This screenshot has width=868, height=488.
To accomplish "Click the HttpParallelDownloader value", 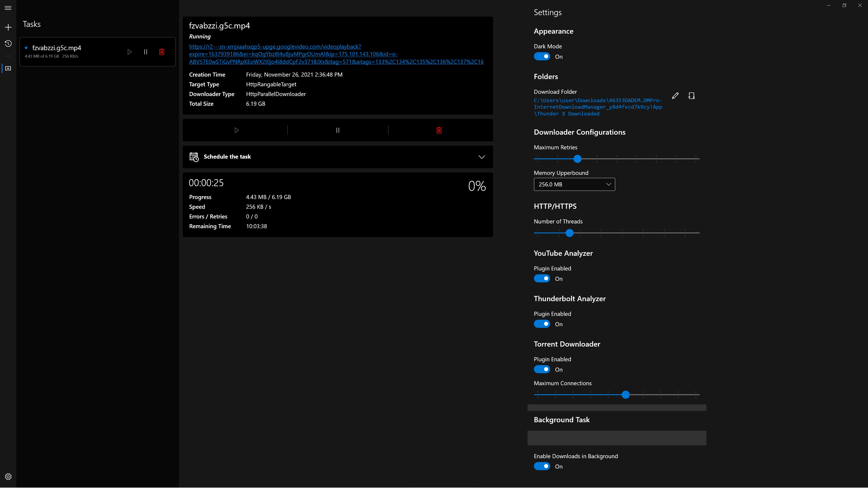I will point(276,94).
